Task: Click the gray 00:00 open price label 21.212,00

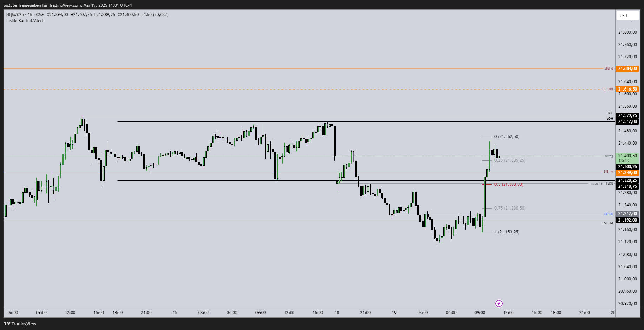Action: pyautogui.click(x=627, y=214)
